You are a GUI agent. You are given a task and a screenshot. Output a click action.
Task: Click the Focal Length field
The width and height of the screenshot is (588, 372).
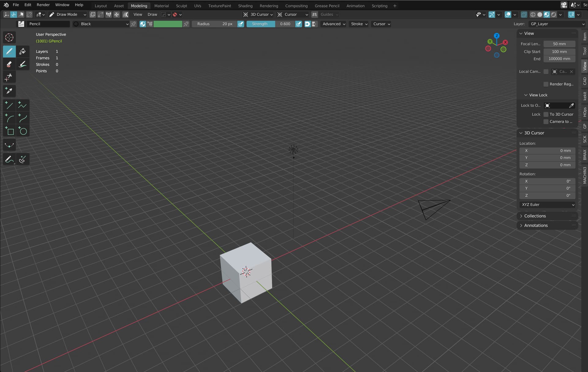[x=559, y=44]
